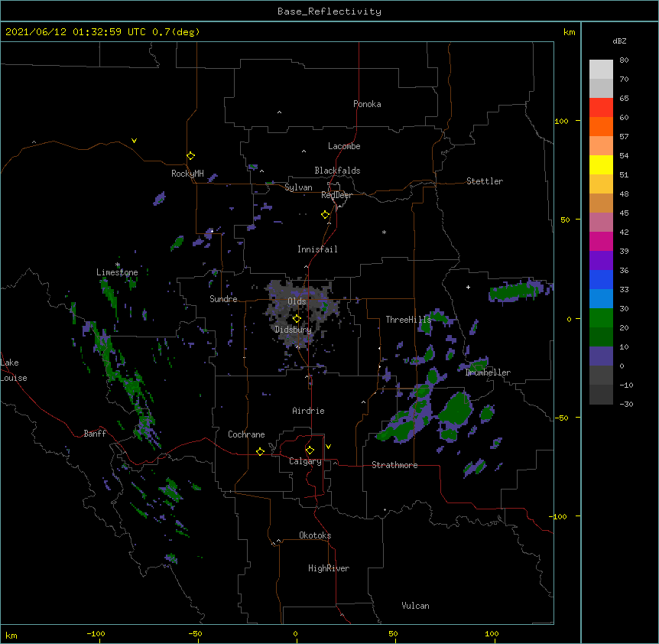Select the slate purple 0–10 dBZ legend swatch
Image resolution: width=659 pixels, height=644 pixels.
point(601,356)
